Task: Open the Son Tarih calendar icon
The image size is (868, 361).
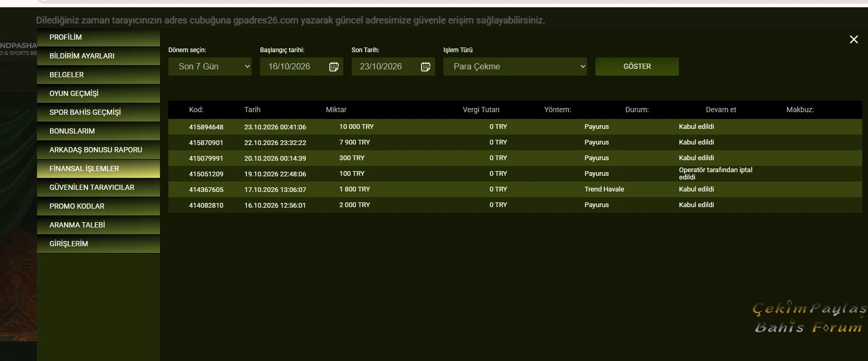Action: (x=426, y=67)
